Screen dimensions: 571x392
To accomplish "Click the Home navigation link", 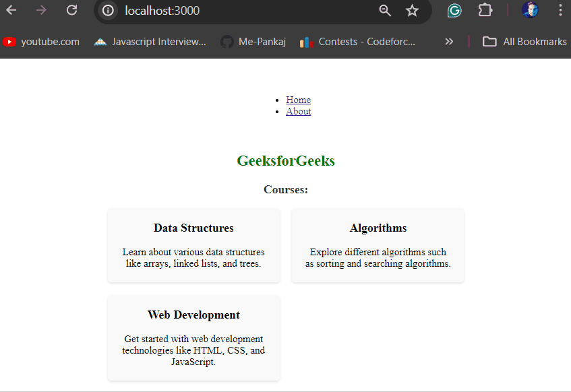I will pos(298,100).
